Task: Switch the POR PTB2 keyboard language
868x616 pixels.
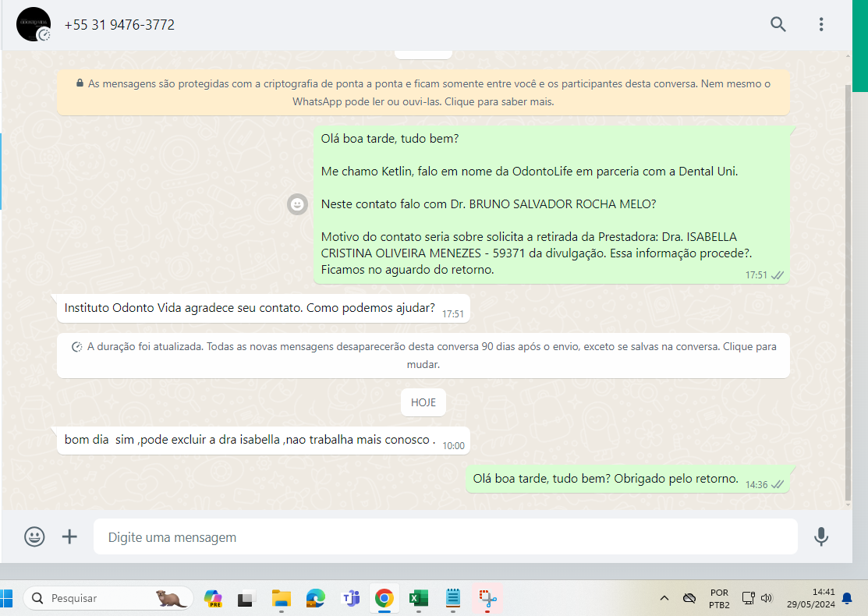Action: point(719,599)
